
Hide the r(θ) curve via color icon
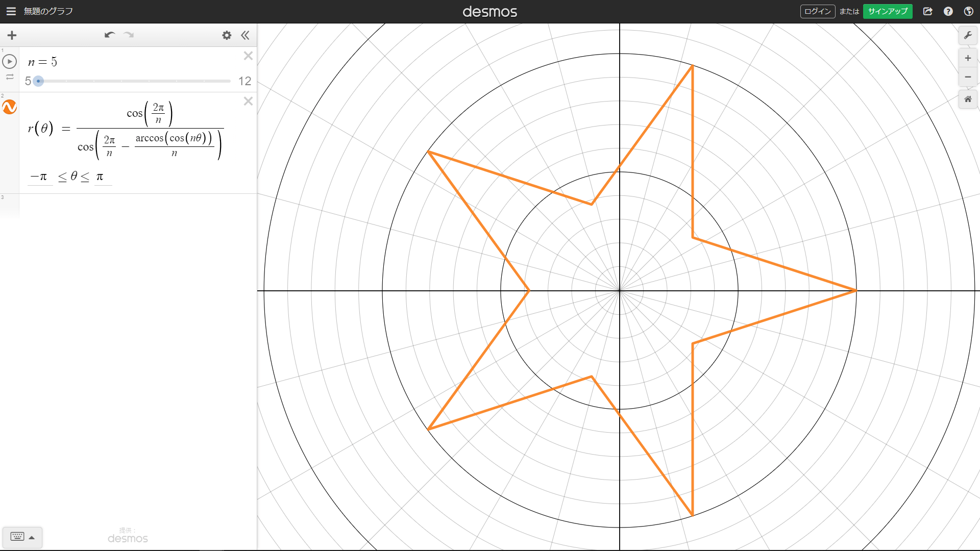tap(10, 107)
